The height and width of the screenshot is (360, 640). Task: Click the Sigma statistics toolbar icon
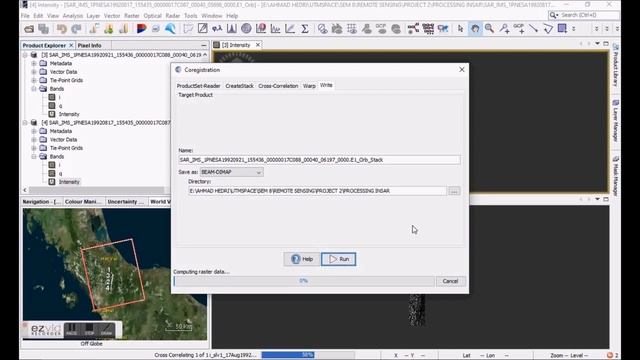[x=305, y=29]
